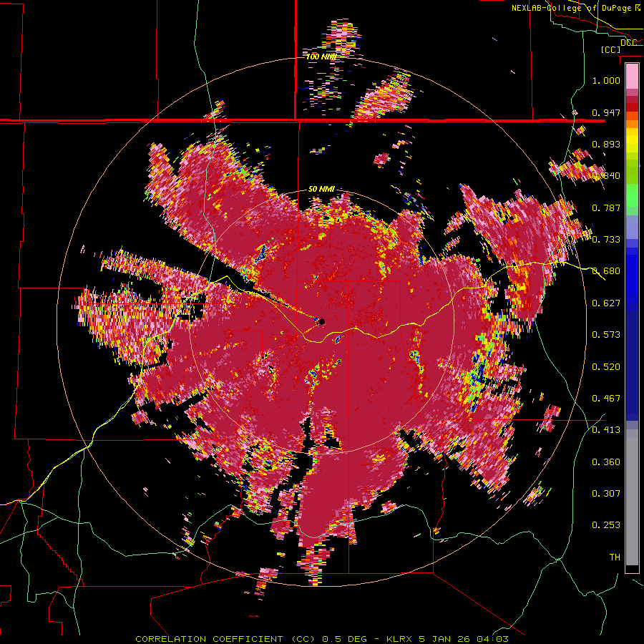Click the 0.253 color scale value
Viewport: 644px width, 644px height.
point(606,525)
